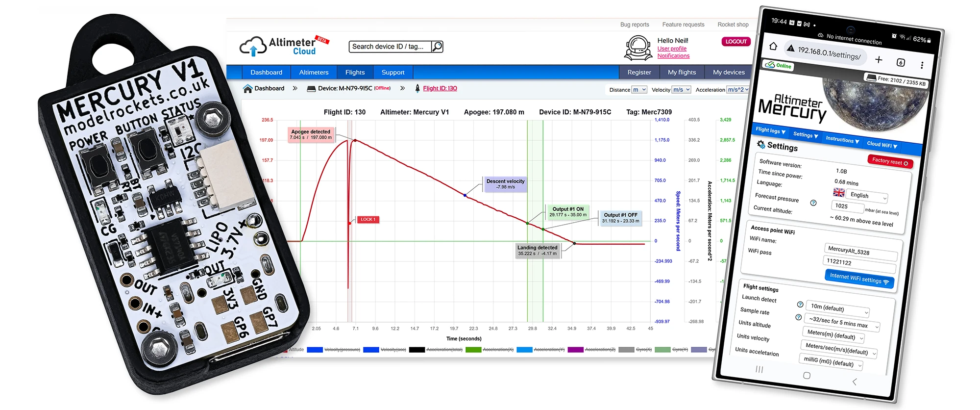
Task: Click the Apogee detected chart marker label
Action: pos(311,134)
